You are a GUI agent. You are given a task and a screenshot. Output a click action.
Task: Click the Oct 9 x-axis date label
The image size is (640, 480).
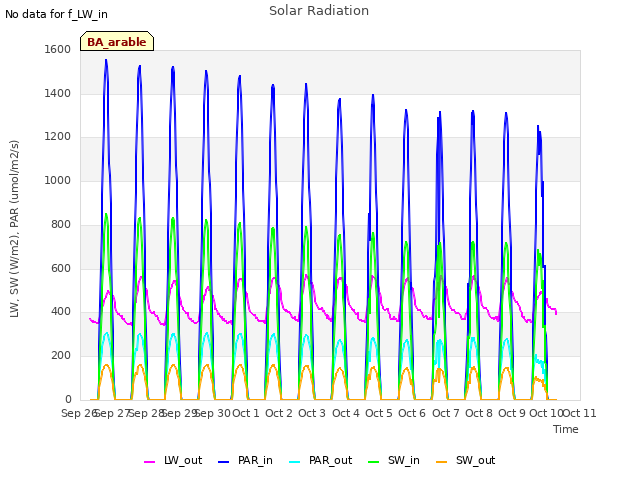pos(512,413)
